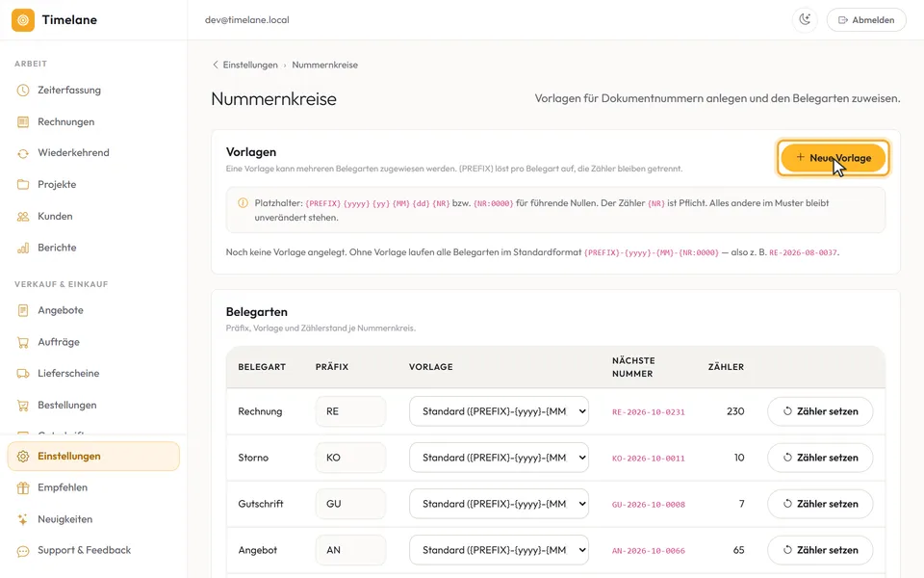The width and height of the screenshot is (924, 578).
Task: Open Berichte chart icon
Action: click(x=23, y=248)
